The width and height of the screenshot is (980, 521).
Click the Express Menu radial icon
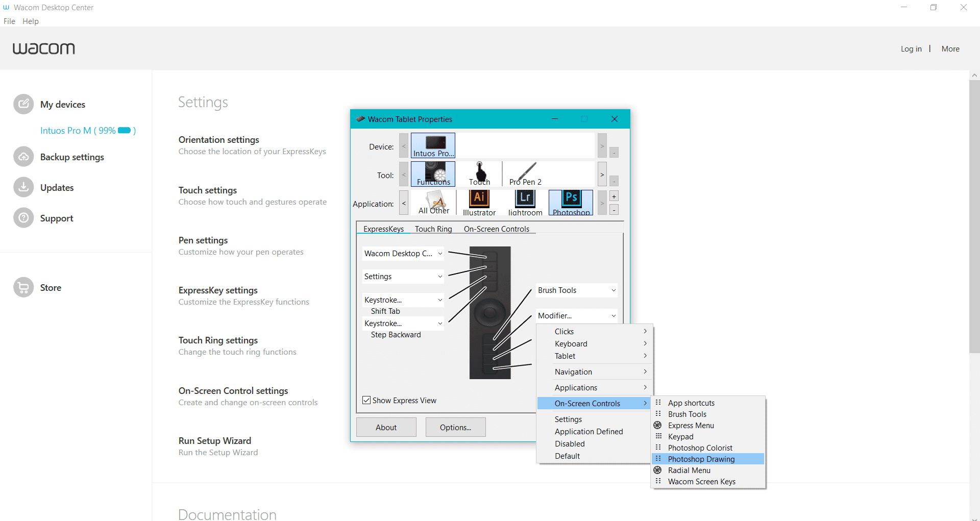click(658, 425)
